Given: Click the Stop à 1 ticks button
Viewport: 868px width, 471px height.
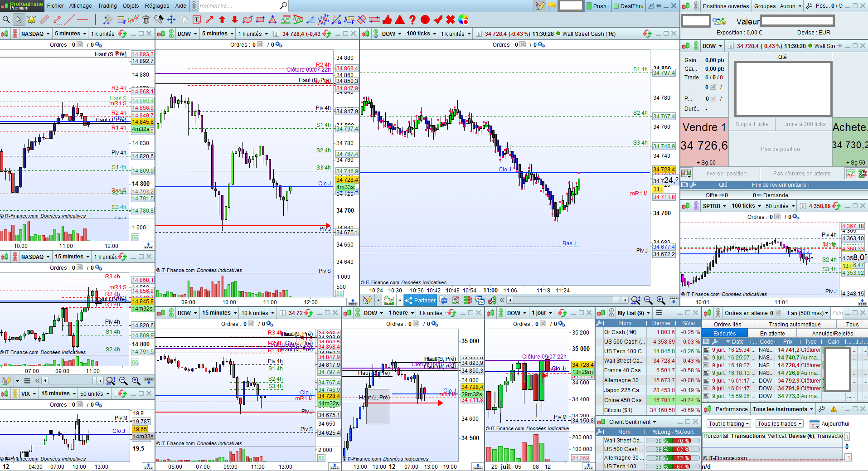Looking at the screenshot, I should click(x=752, y=124).
